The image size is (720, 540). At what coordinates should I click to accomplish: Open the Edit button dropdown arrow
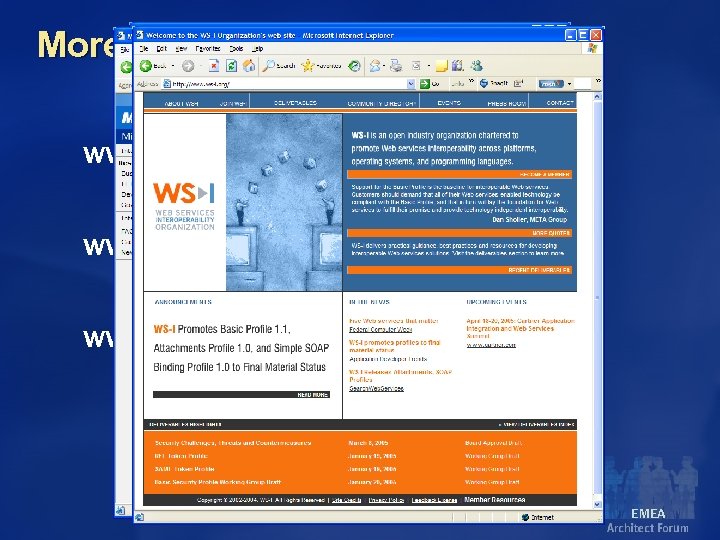(428, 66)
